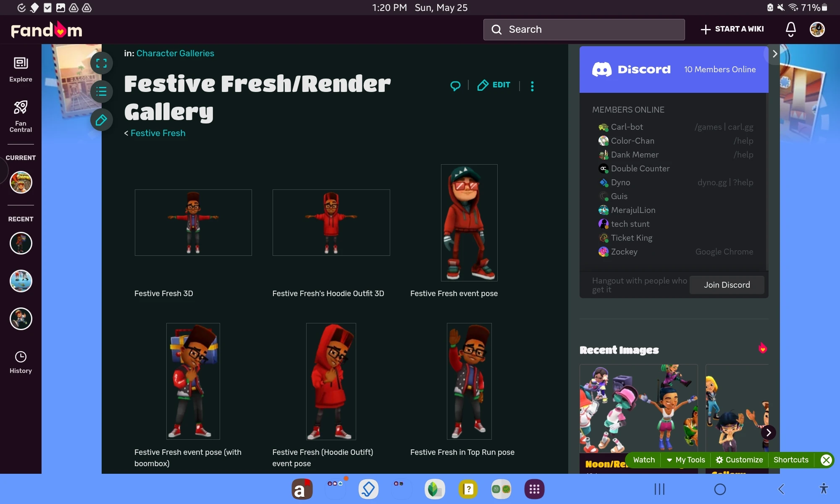Click the comment icon beside the article title
Image resolution: width=840 pixels, height=504 pixels.
pos(456,85)
